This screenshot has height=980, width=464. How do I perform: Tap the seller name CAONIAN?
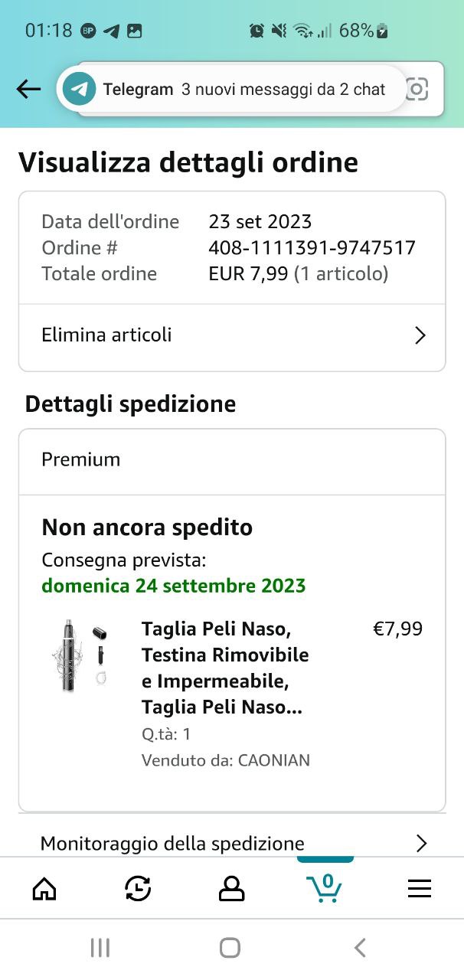[x=273, y=760]
